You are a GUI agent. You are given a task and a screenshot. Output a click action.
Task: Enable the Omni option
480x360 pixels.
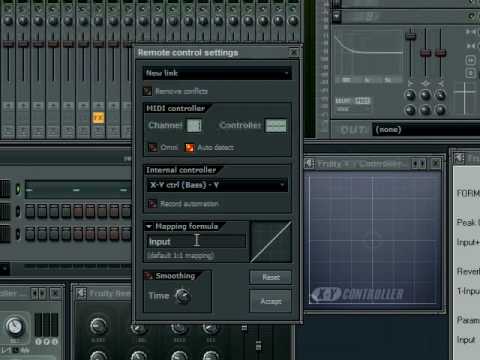tap(153, 147)
